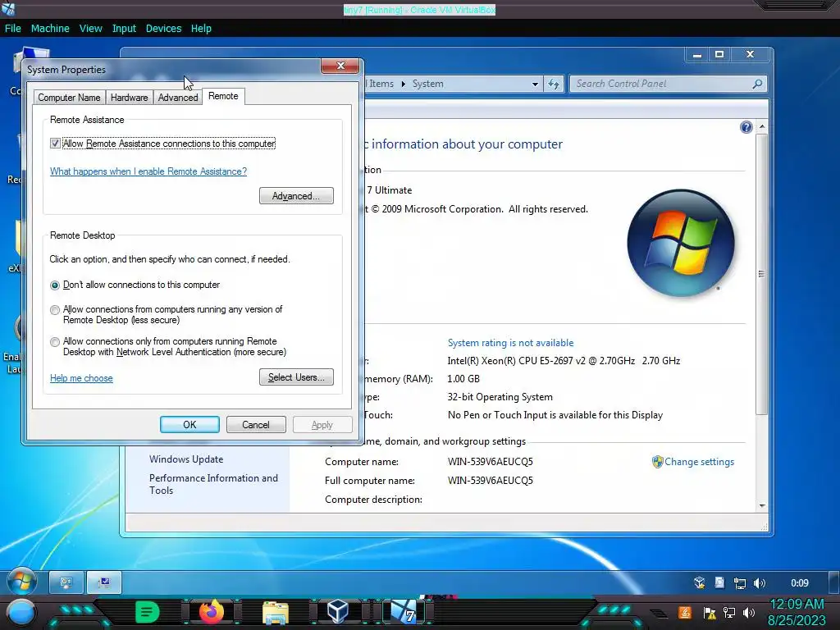Screen dimensions: 840x630
Task: Click the host Start button orb
Action: pos(21,613)
